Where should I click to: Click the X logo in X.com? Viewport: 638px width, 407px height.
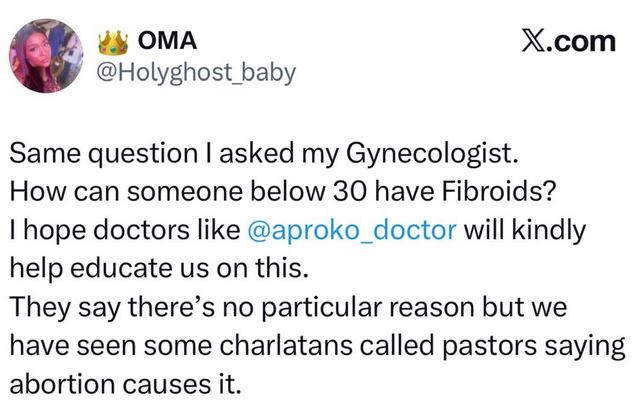pos(535,40)
